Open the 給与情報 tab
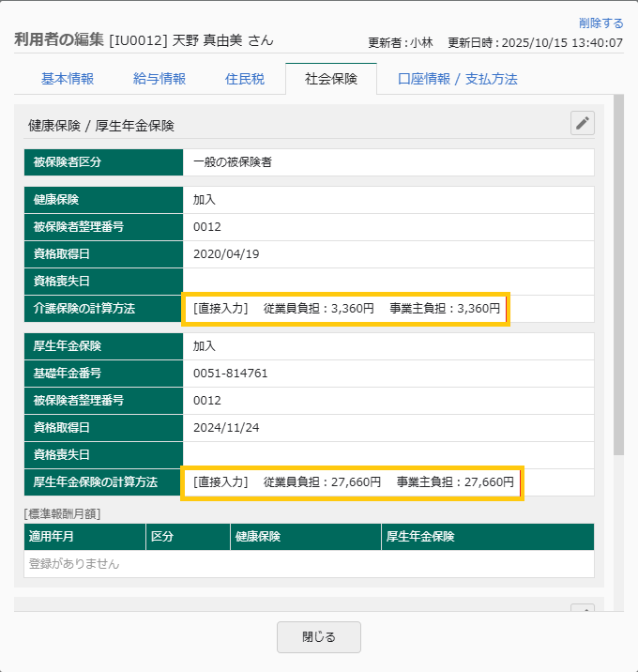The height and width of the screenshot is (672, 638). (x=159, y=79)
